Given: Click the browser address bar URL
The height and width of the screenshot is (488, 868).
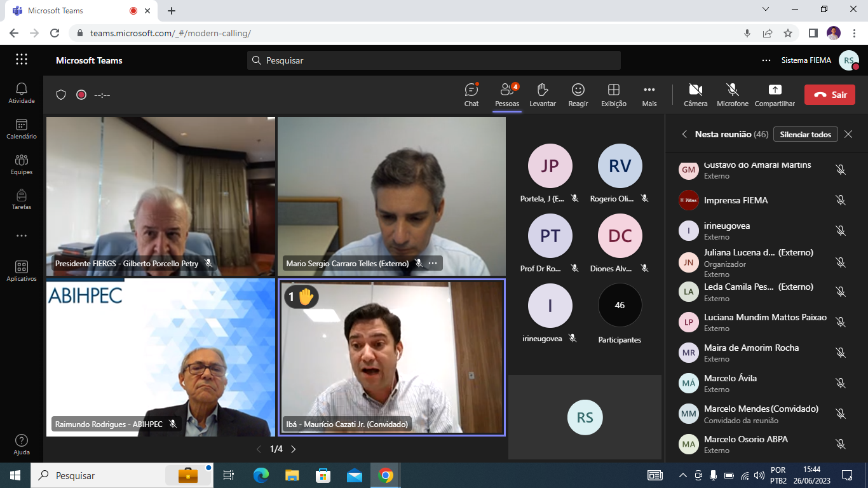Looking at the screenshot, I should click(170, 33).
